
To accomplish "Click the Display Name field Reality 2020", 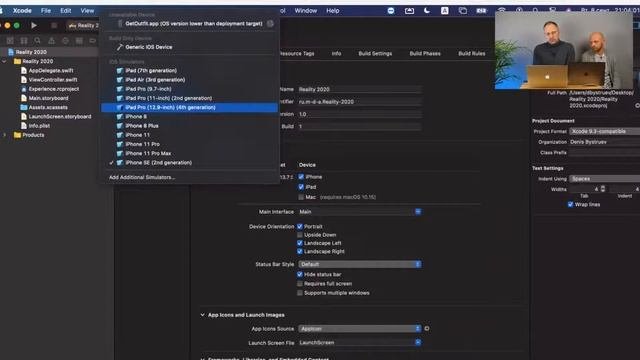I will [x=360, y=89].
